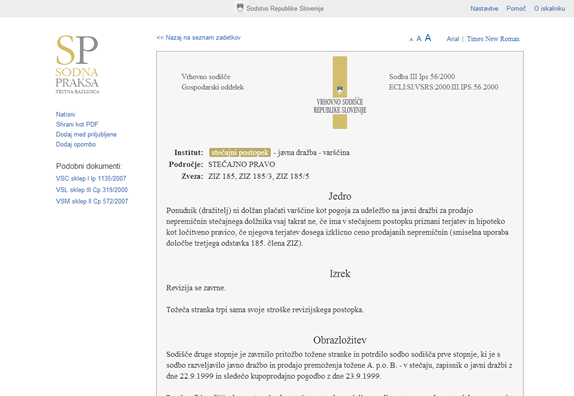
Task: Open the SP Sodna Praksa logo
Action: pos(77,64)
